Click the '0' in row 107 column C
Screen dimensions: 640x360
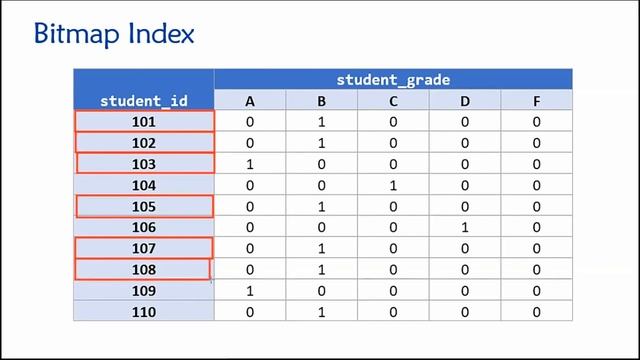393,248
